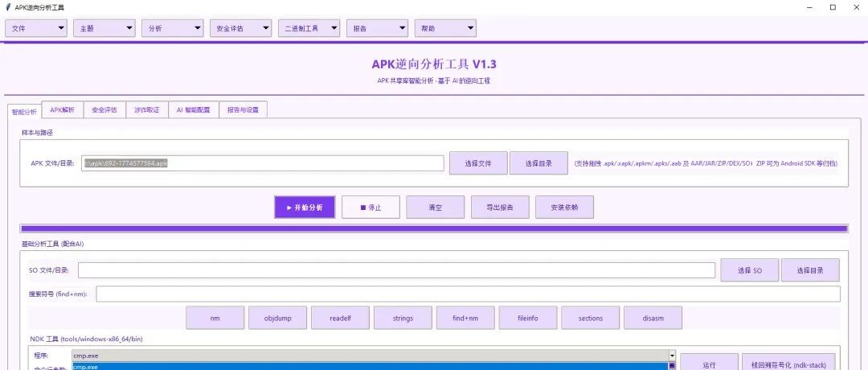The width and height of the screenshot is (868, 370).
Task: Click the 导出报告 button
Action: [x=501, y=208]
